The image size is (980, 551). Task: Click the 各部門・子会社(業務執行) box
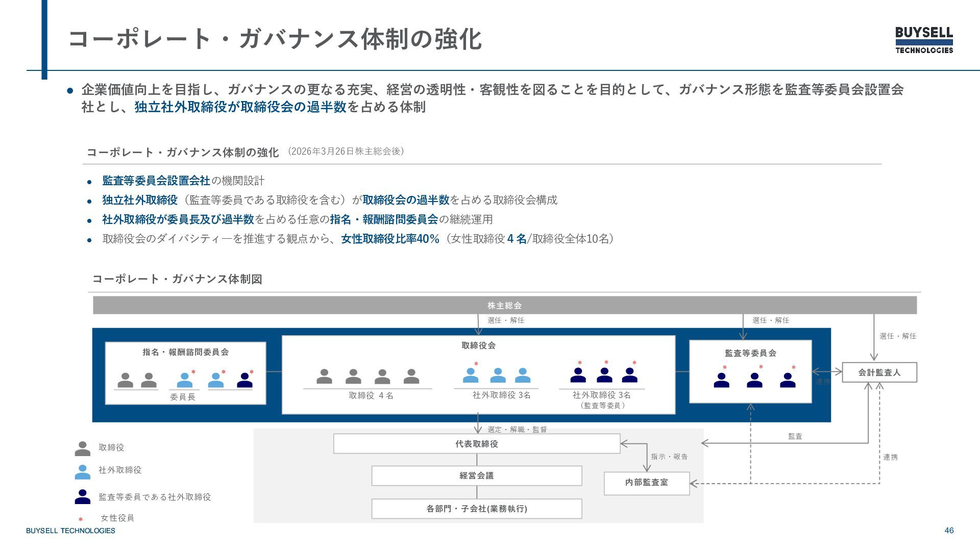pyautogui.click(x=476, y=509)
